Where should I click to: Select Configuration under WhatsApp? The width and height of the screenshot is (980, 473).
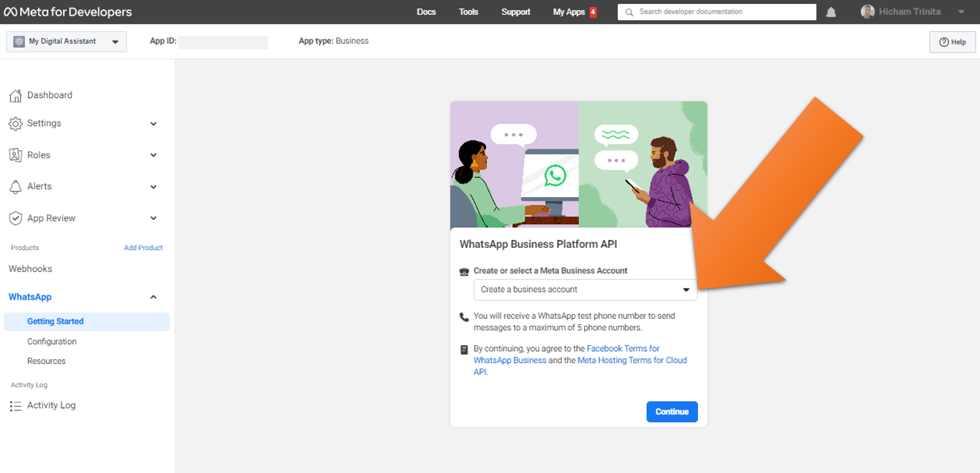[x=52, y=341]
